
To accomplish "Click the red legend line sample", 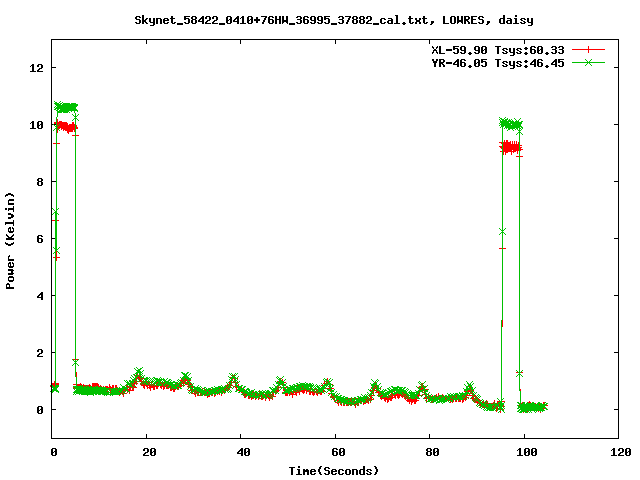I will point(588,50).
